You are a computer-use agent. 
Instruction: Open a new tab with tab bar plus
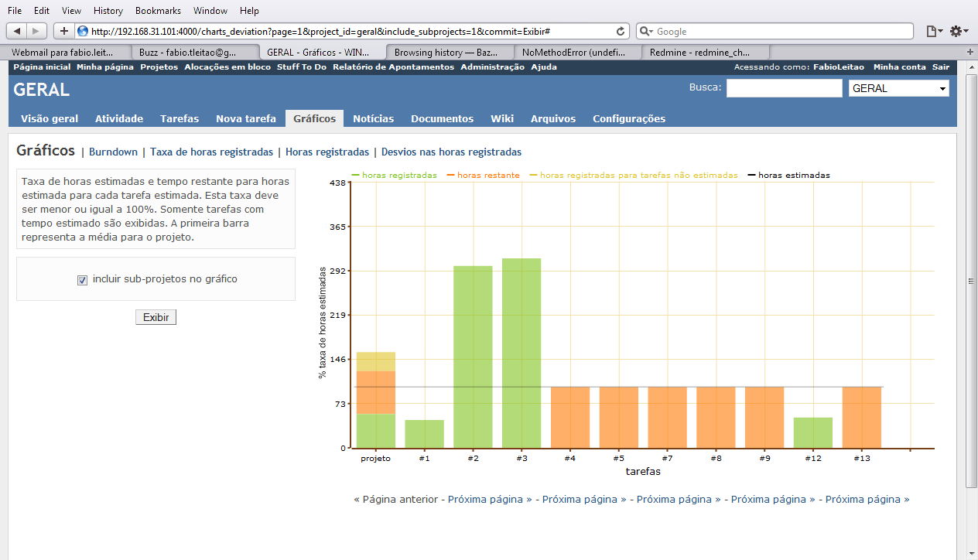point(970,52)
